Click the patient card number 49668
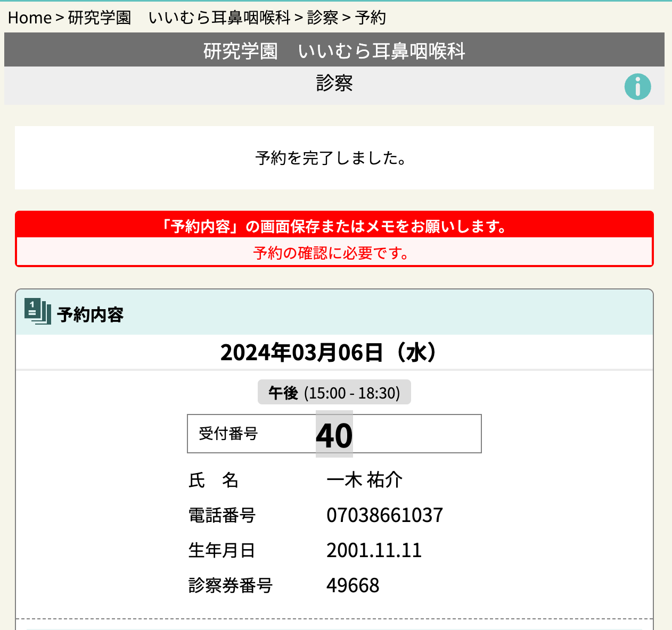Screen dimensions: 672x630 point(353,585)
